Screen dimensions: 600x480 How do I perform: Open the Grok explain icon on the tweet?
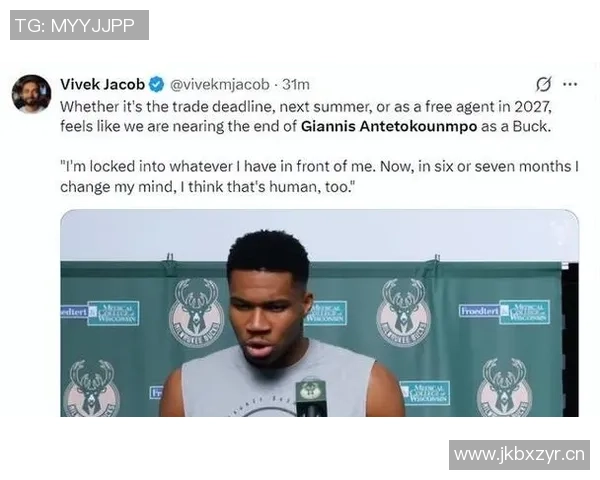(x=543, y=84)
